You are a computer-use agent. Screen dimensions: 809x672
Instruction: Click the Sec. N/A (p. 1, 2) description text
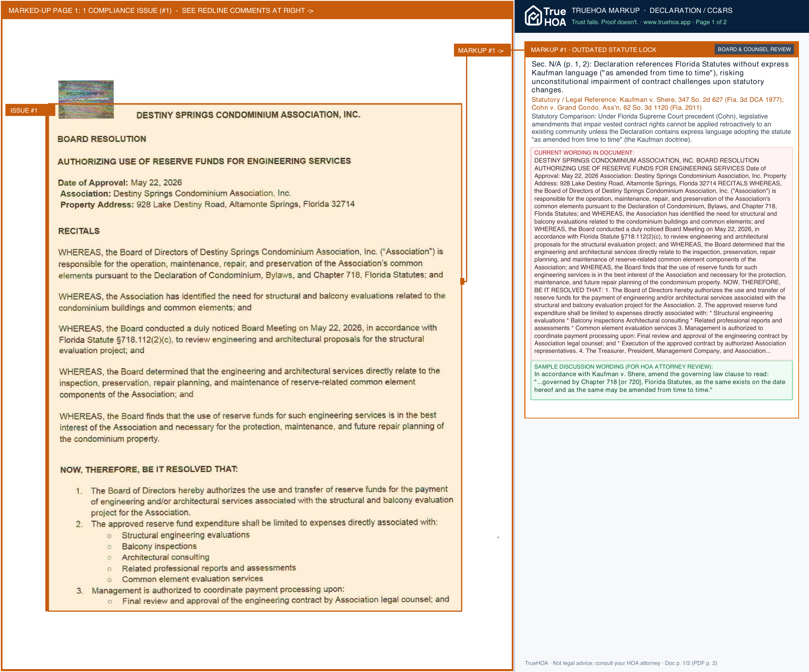660,77
